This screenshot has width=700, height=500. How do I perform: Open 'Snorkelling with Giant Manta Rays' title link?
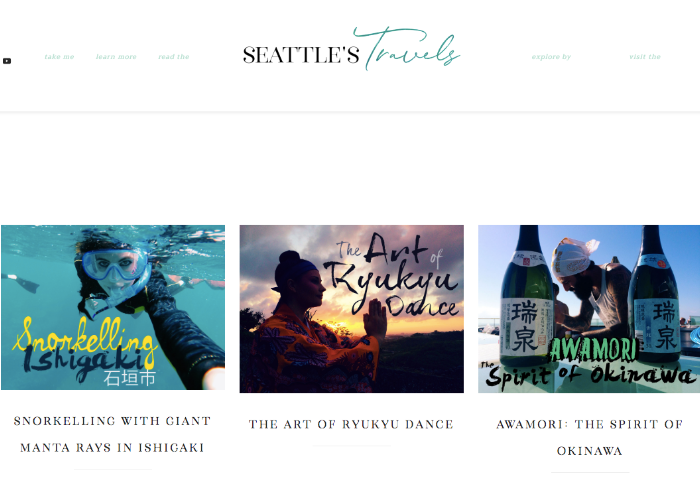click(x=112, y=434)
